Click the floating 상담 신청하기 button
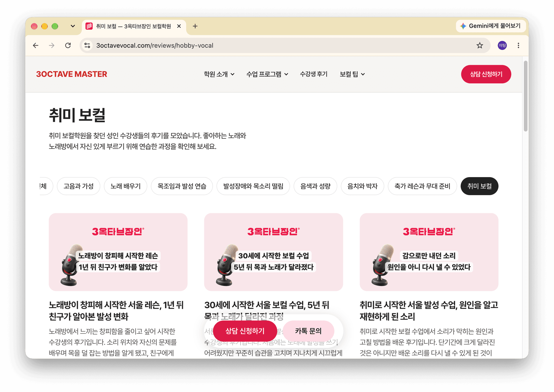The height and width of the screenshot is (392, 554). [x=245, y=331]
